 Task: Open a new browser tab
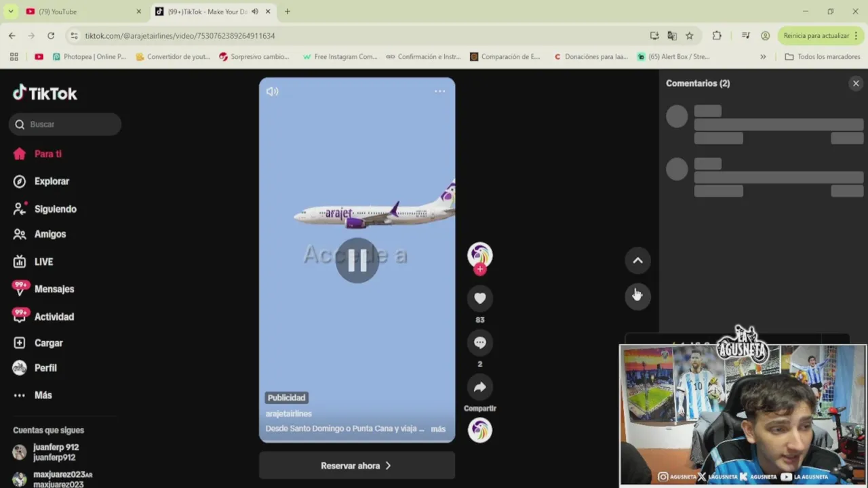pos(288,12)
